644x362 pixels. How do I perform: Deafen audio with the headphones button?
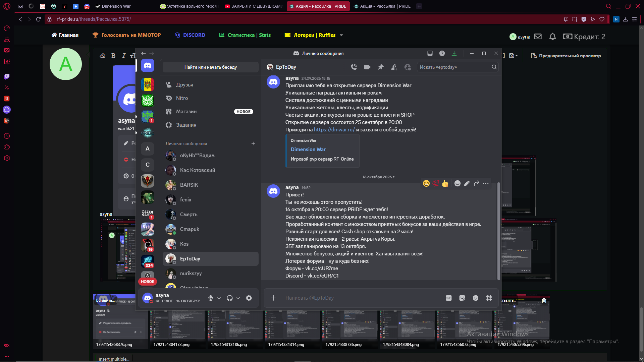point(230,298)
